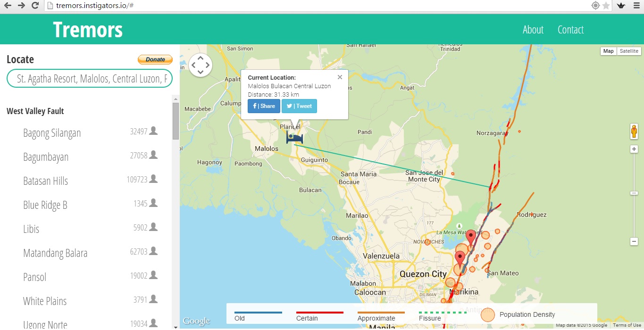Click the sidebar scrollbar thumb
This screenshot has width=644, height=330.
(x=176, y=121)
